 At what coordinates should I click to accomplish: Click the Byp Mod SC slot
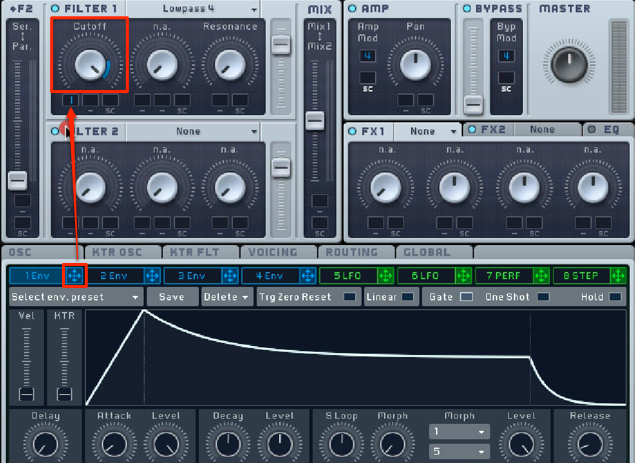click(x=506, y=77)
